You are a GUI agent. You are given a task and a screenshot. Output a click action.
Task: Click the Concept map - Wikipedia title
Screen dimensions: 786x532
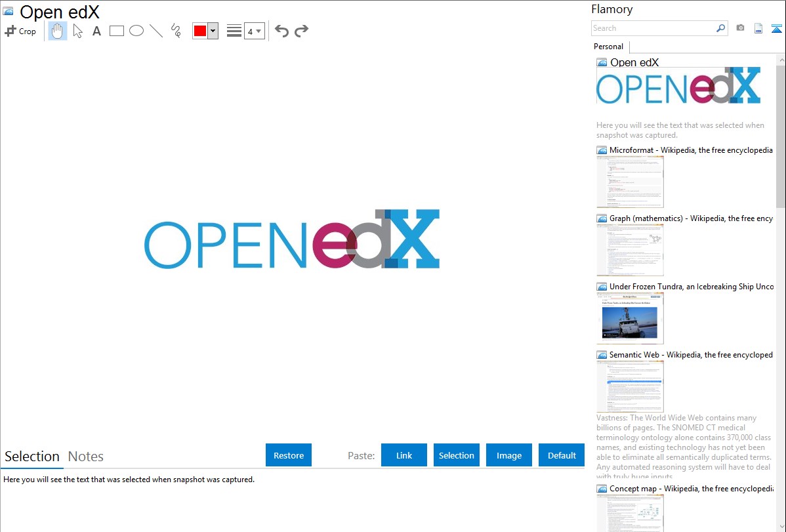[691, 488]
